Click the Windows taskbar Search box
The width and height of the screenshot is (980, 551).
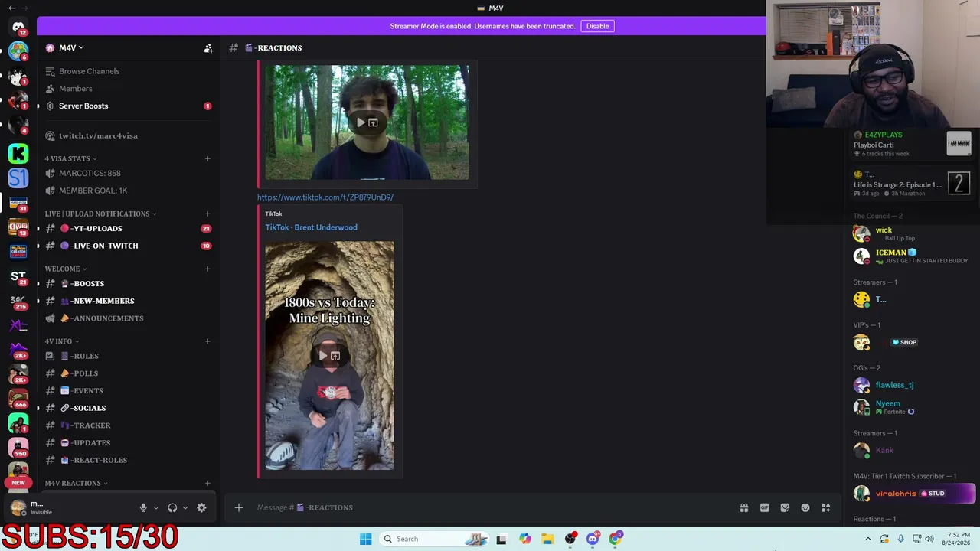(x=433, y=539)
